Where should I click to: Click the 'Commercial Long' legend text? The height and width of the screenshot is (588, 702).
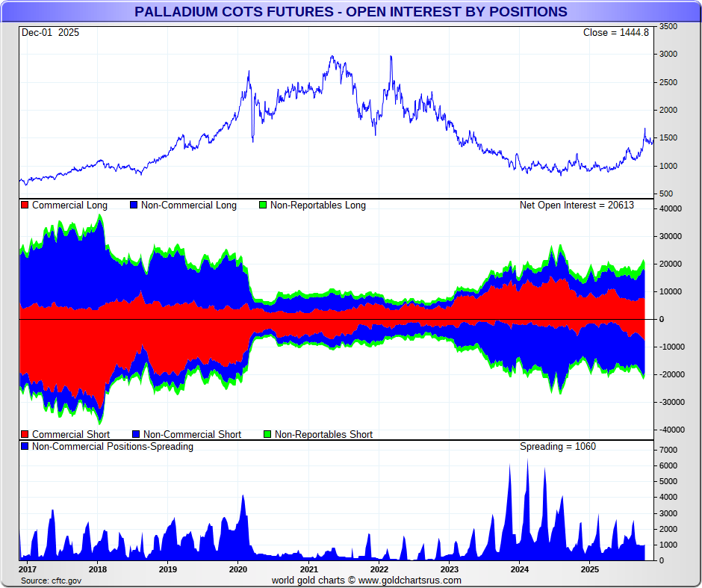click(x=69, y=205)
